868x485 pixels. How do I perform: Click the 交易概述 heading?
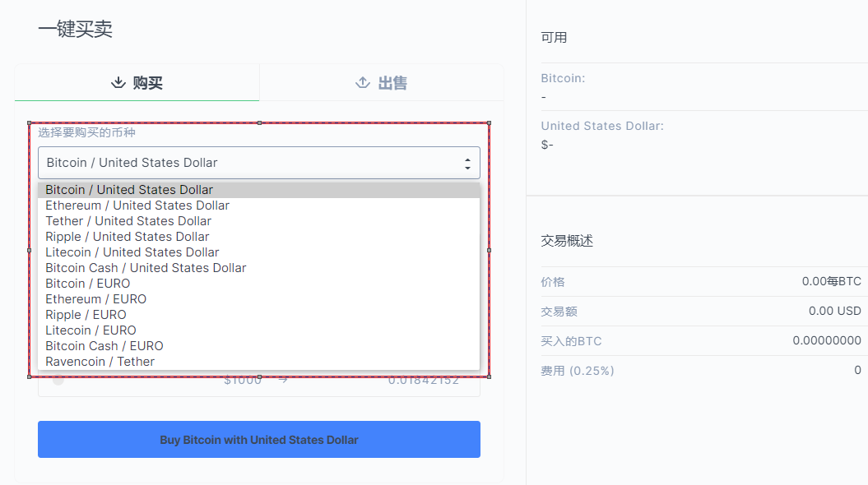(x=567, y=241)
